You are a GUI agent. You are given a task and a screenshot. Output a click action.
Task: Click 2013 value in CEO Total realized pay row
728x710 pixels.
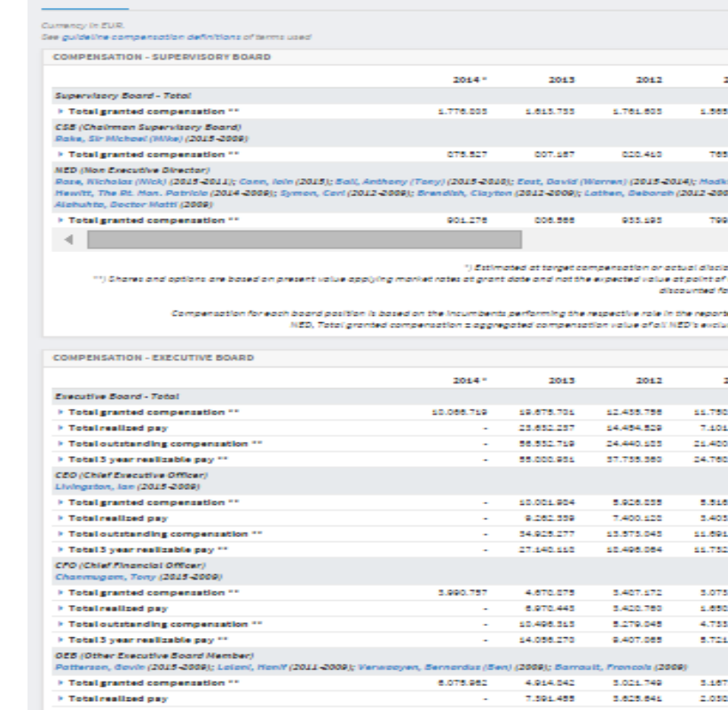coord(550,518)
